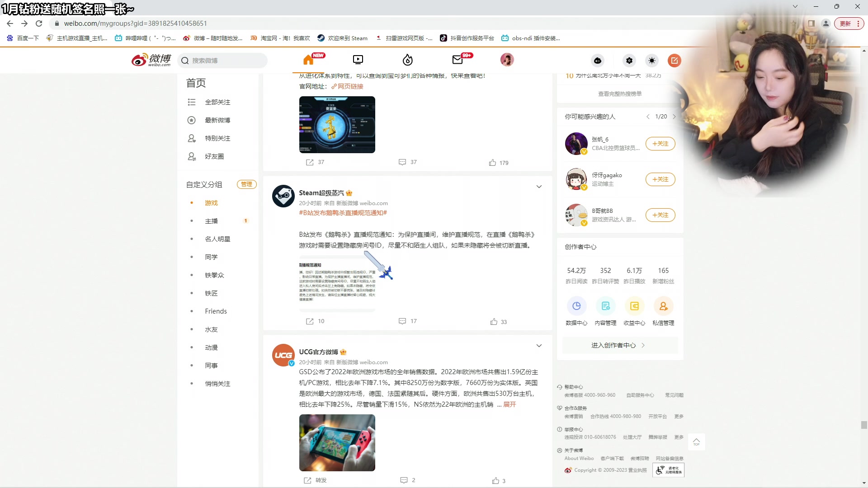The image size is (868, 488).
Task: Go to next page of suggested people
Action: click(x=674, y=117)
